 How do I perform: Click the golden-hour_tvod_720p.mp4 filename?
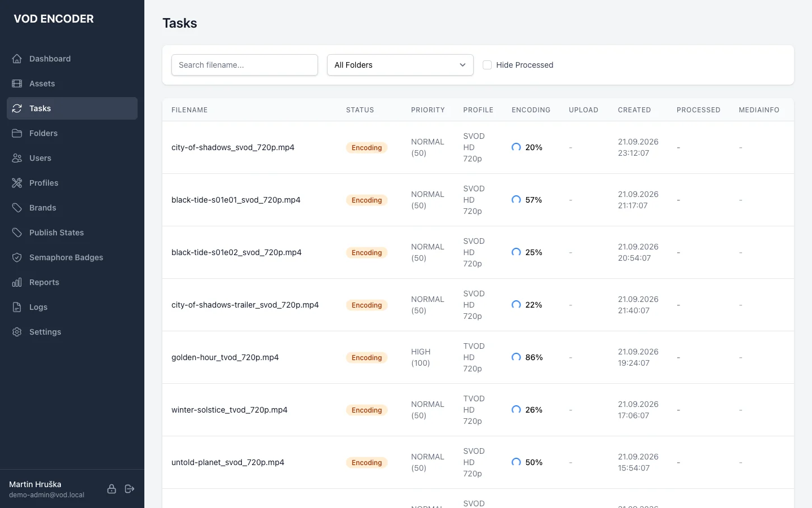225,357
